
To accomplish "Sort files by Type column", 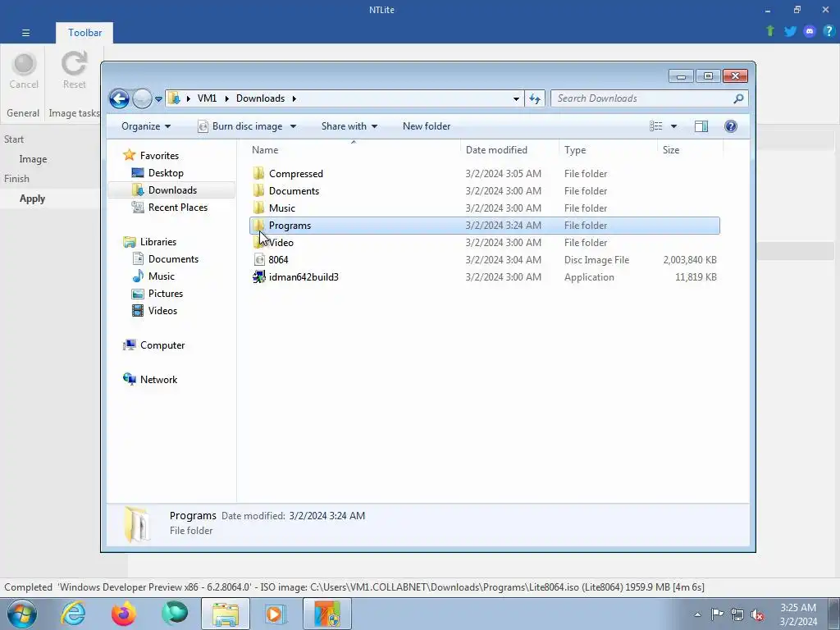I will 608,150.
